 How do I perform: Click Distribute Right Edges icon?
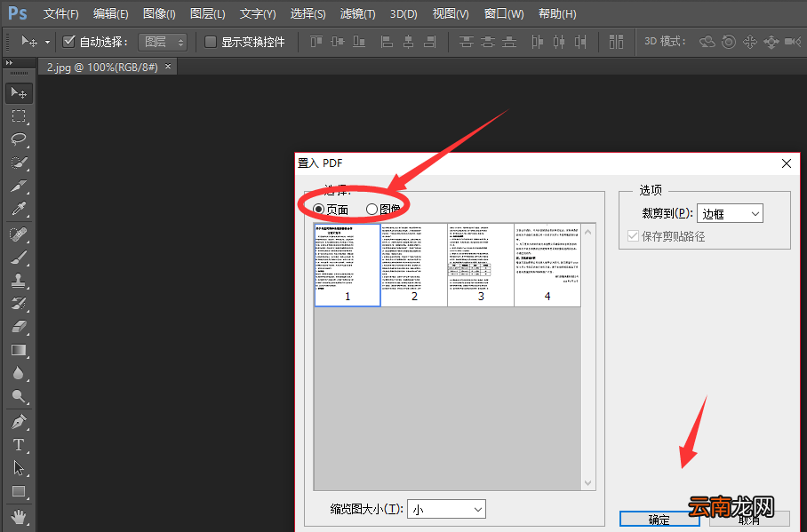tap(580, 42)
